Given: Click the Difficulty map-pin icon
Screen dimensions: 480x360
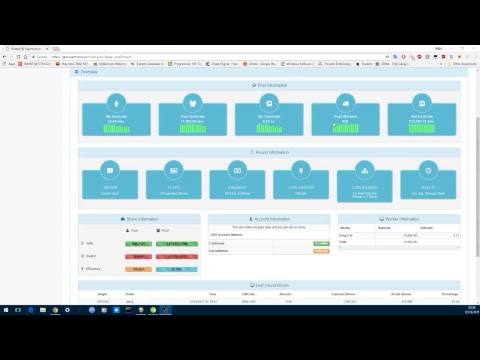Looking at the screenshot, I should (301, 170).
